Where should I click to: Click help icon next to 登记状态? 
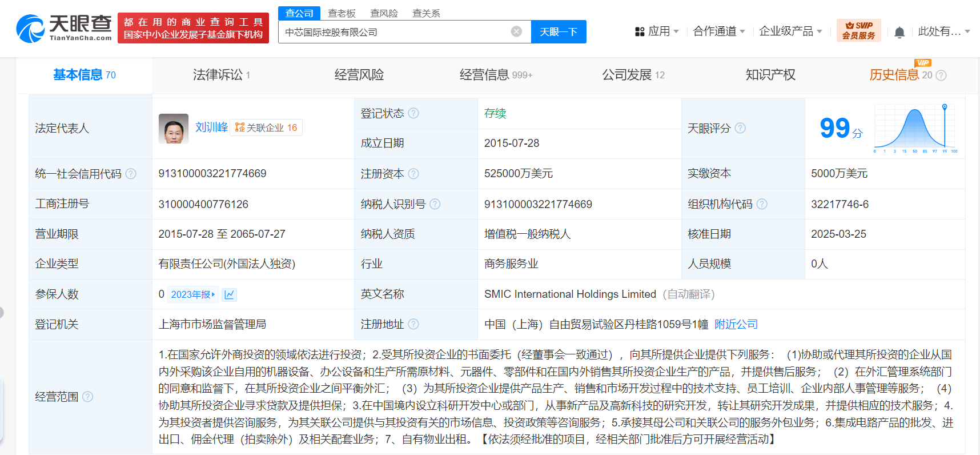[413, 113]
